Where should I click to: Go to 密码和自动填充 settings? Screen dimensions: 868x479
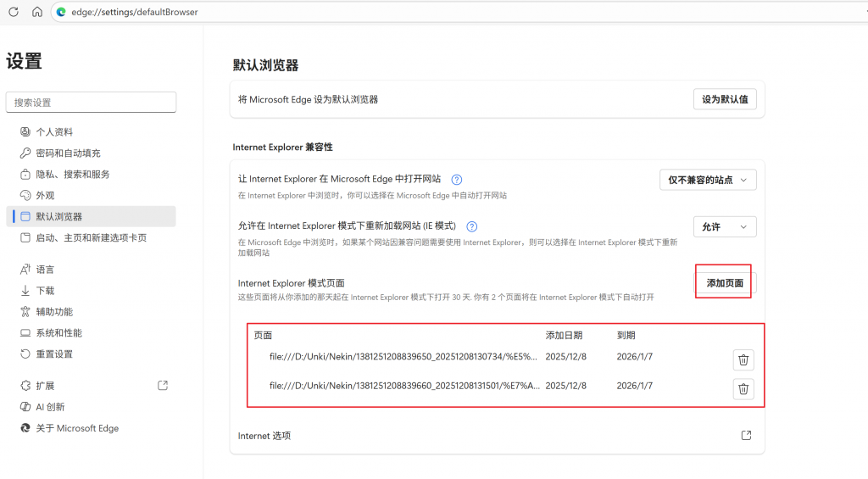click(x=68, y=153)
